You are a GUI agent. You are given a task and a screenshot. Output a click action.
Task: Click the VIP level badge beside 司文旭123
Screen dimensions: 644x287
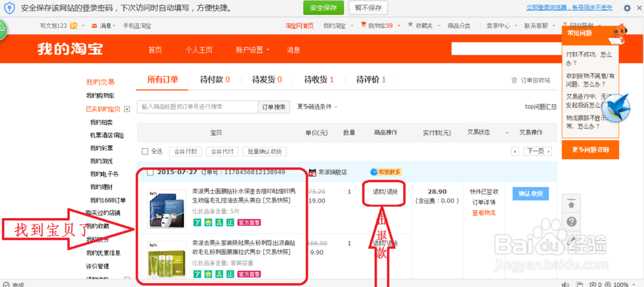click(x=73, y=26)
